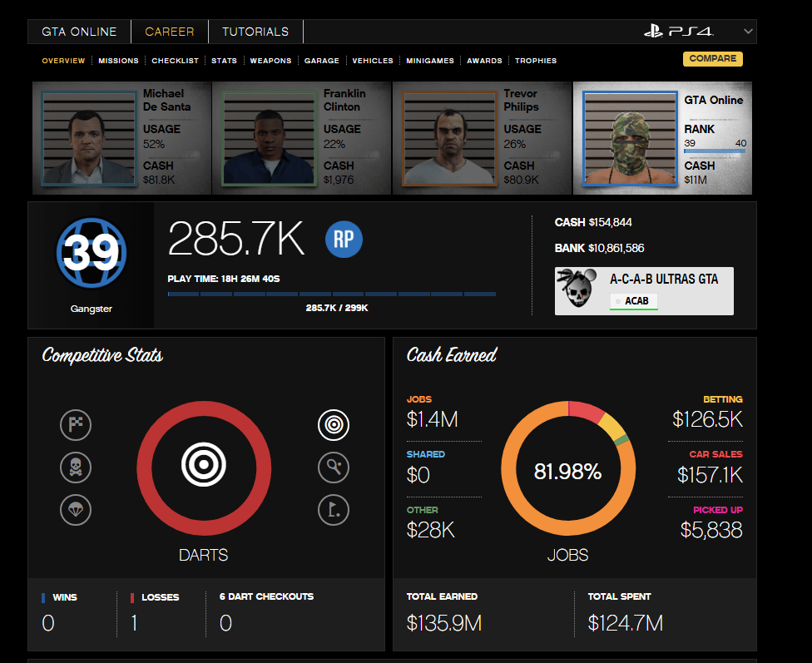This screenshot has height=663, width=812.
Task: Click the WINS 0 stat
Action: click(x=59, y=614)
